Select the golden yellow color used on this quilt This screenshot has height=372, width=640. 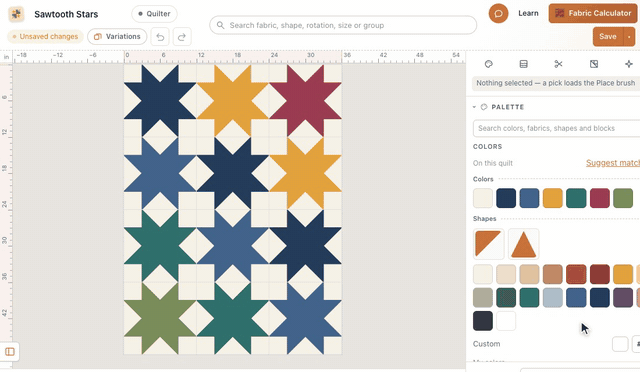click(x=553, y=198)
